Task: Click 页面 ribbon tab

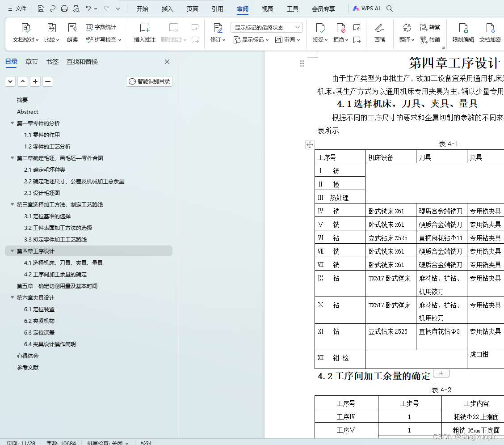Action: point(192,8)
